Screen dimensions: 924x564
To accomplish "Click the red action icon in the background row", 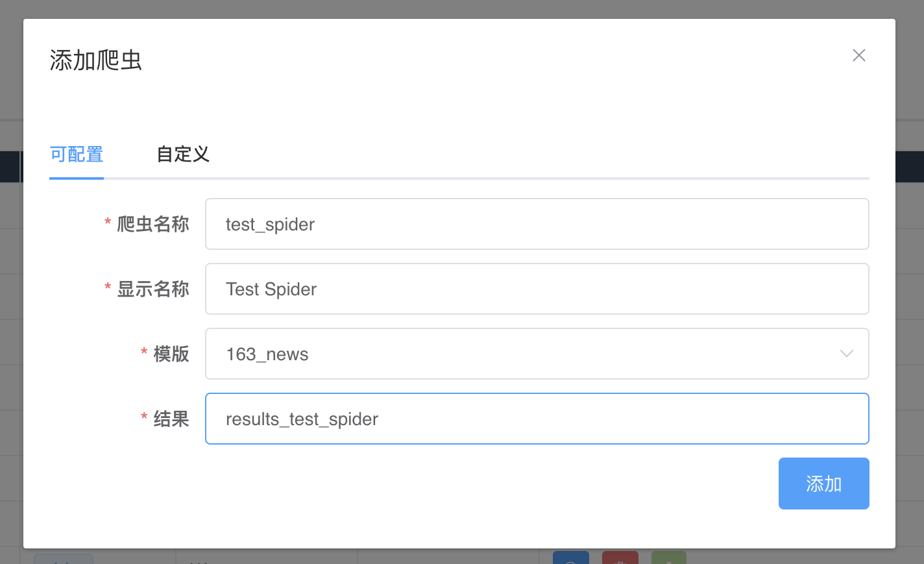I will click(620, 559).
